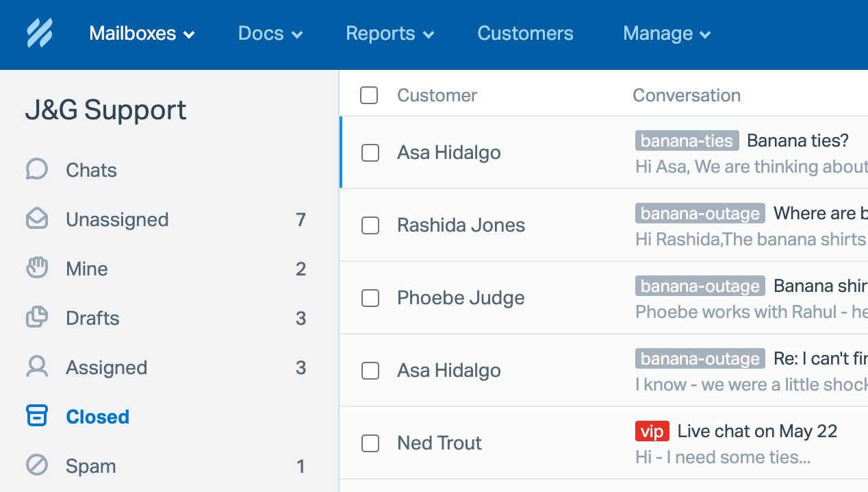Viewport: 868px width, 492px height.
Task: Select the checkbox for Ned Trout
Action: 370,443
